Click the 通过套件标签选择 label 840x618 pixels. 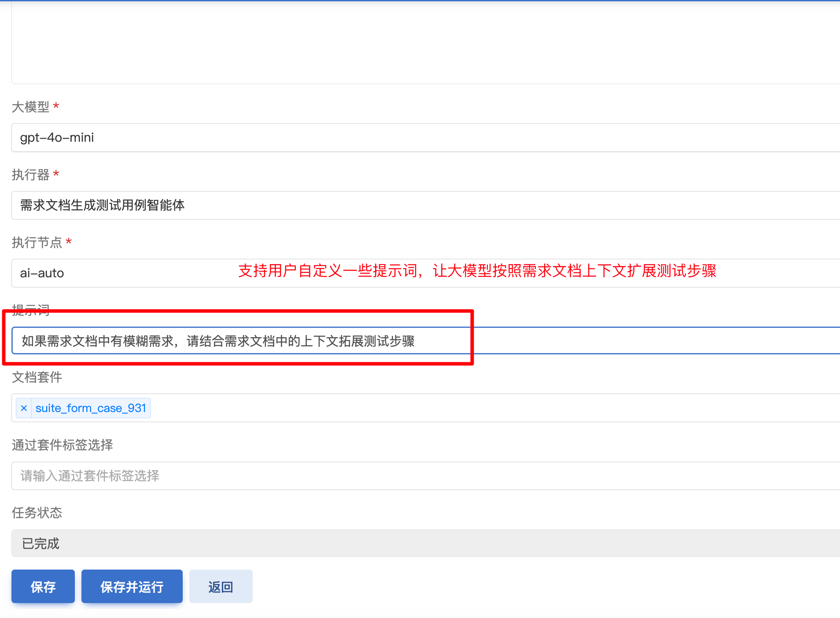coord(63,445)
